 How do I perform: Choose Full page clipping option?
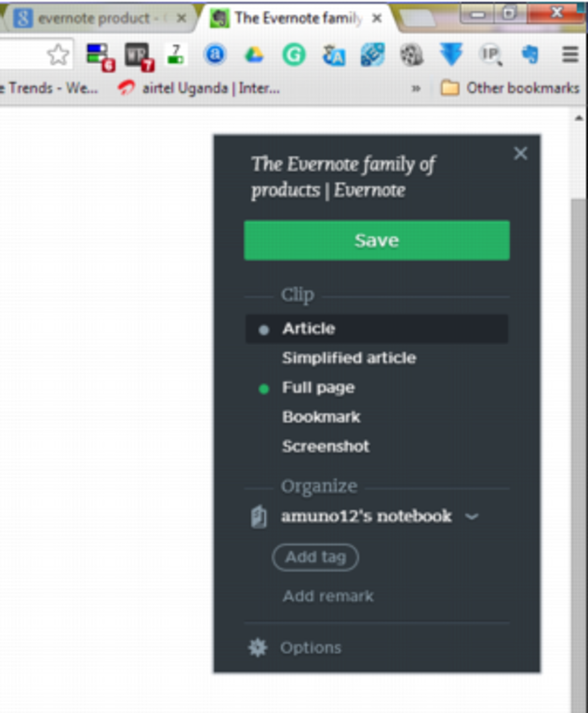coord(318,387)
